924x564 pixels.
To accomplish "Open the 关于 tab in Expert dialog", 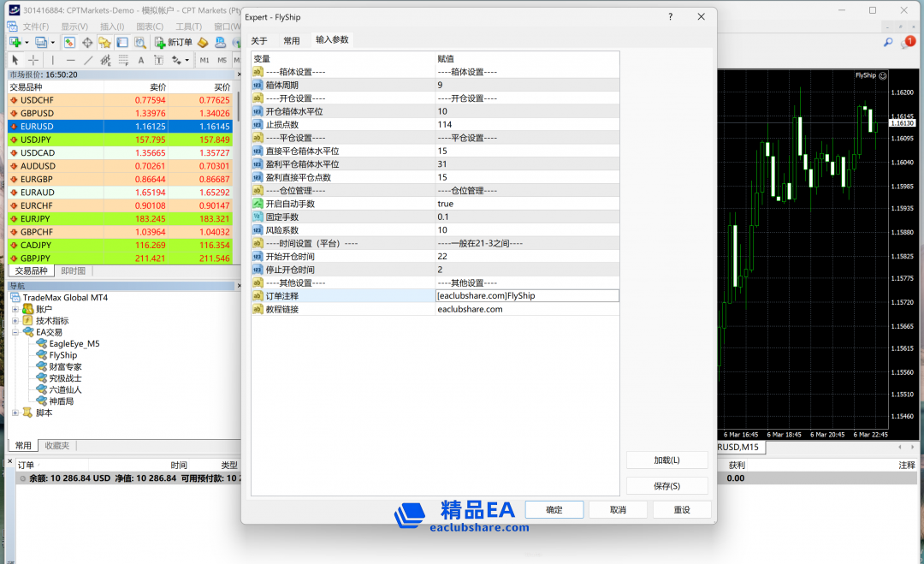I will (x=259, y=40).
